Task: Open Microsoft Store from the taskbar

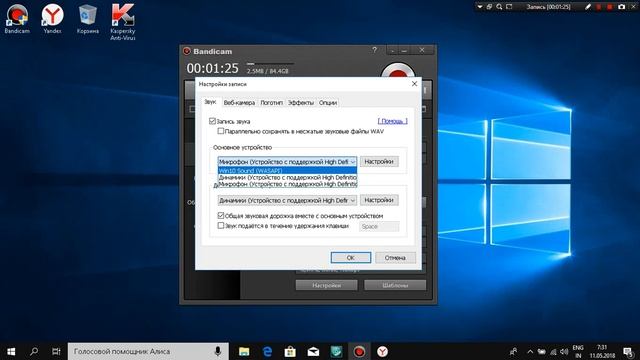Action: [290, 351]
